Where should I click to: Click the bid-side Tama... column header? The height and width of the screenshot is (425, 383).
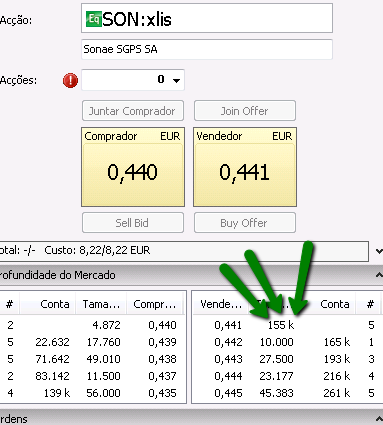[x=101, y=304]
